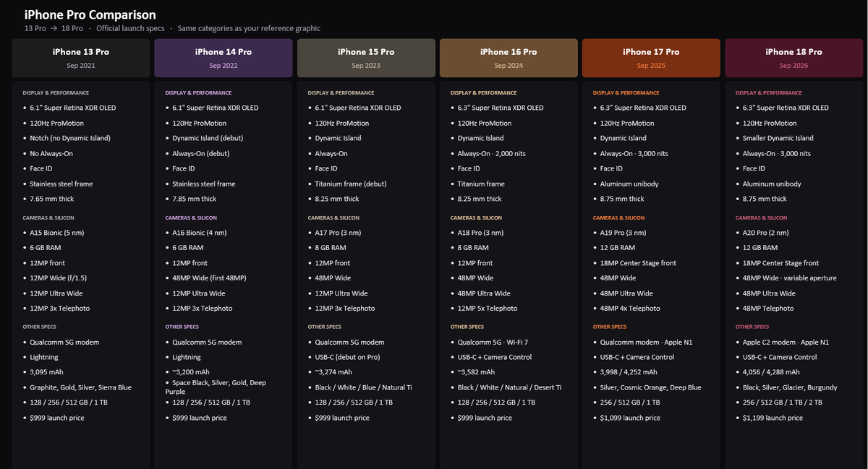Click 'Same categories as your reference graphic'
This screenshot has height=469, width=868.
click(x=249, y=28)
